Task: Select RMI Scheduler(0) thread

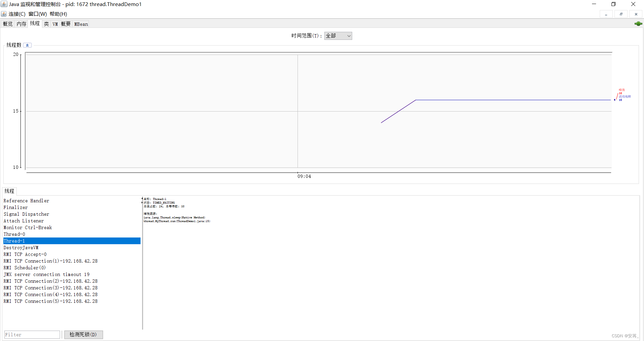Action: 72,268
